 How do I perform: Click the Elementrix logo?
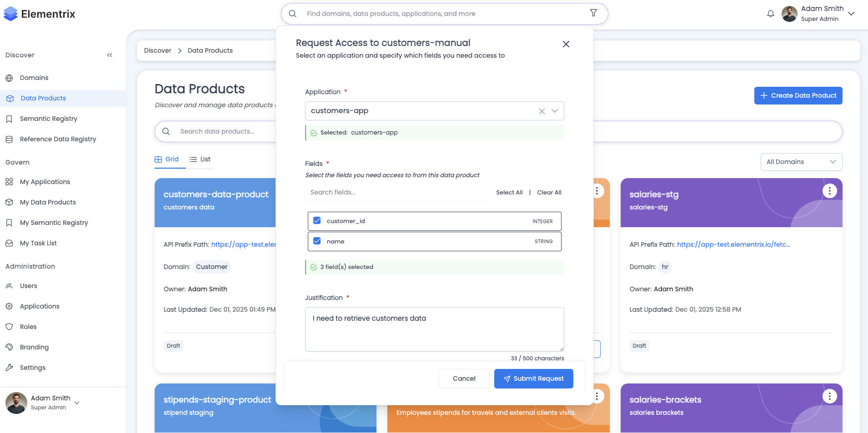(40, 14)
